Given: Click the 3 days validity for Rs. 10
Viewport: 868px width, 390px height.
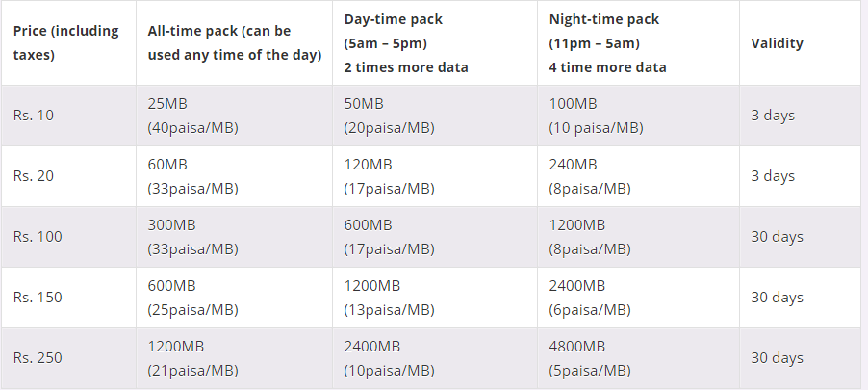Looking at the screenshot, I should point(800,116).
